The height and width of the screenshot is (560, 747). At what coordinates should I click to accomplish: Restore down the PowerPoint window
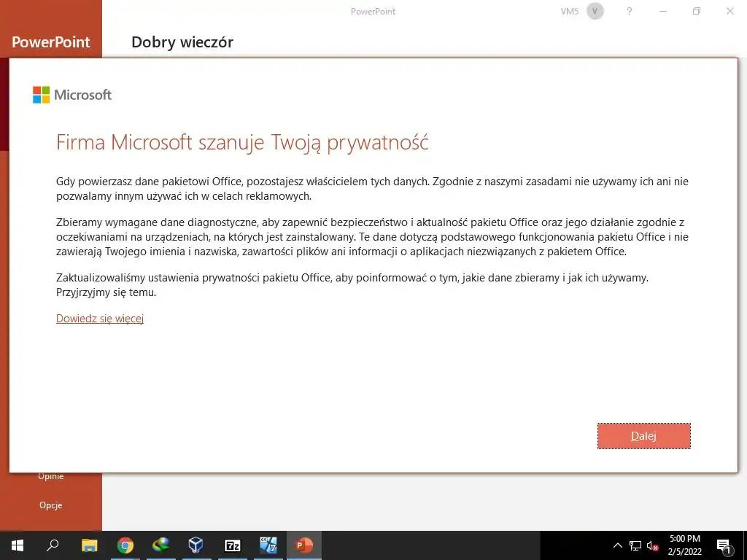click(x=697, y=12)
